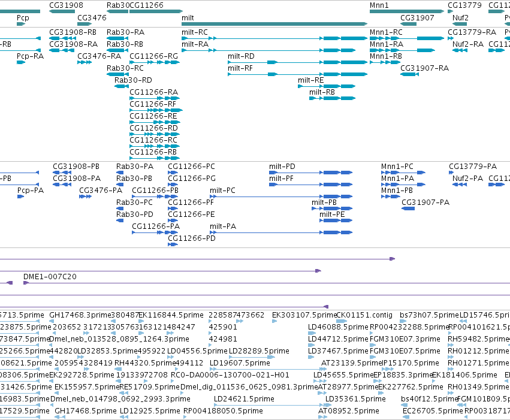Click the Nuf2 gene label

460,18
